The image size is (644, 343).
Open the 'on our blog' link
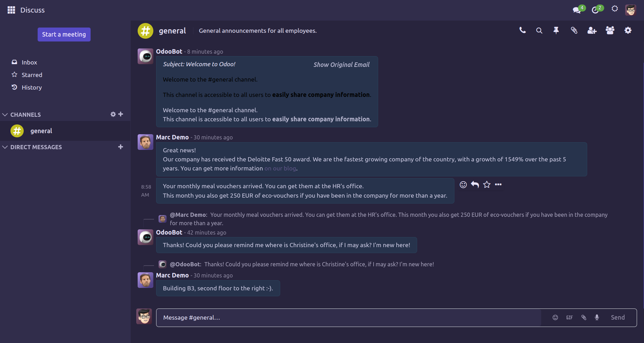pyautogui.click(x=280, y=168)
